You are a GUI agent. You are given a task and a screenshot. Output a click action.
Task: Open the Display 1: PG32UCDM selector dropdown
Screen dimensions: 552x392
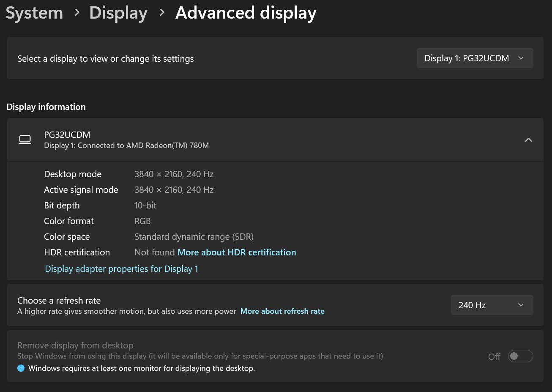pyautogui.click(x=475, y=58)
